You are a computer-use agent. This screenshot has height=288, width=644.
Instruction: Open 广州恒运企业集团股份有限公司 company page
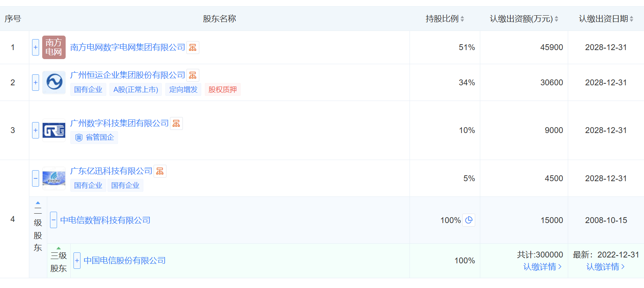pos(128,75)
